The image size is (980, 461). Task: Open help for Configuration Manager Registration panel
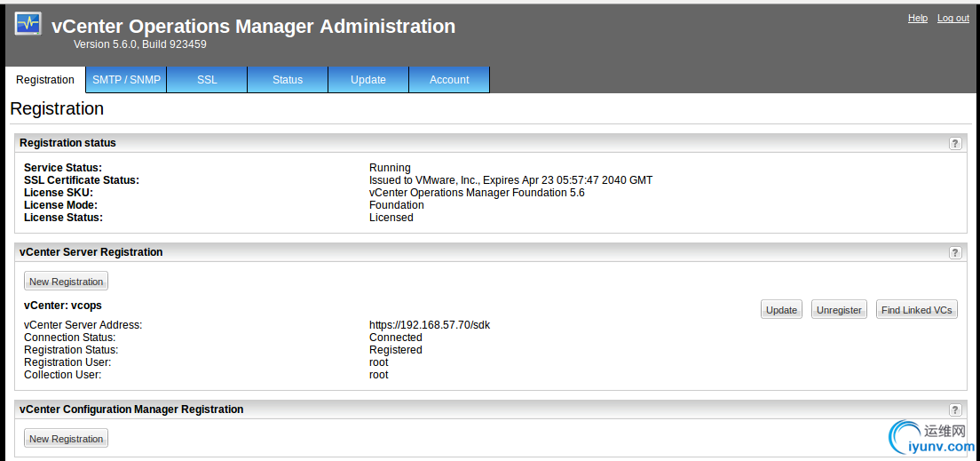pos(955,409)
